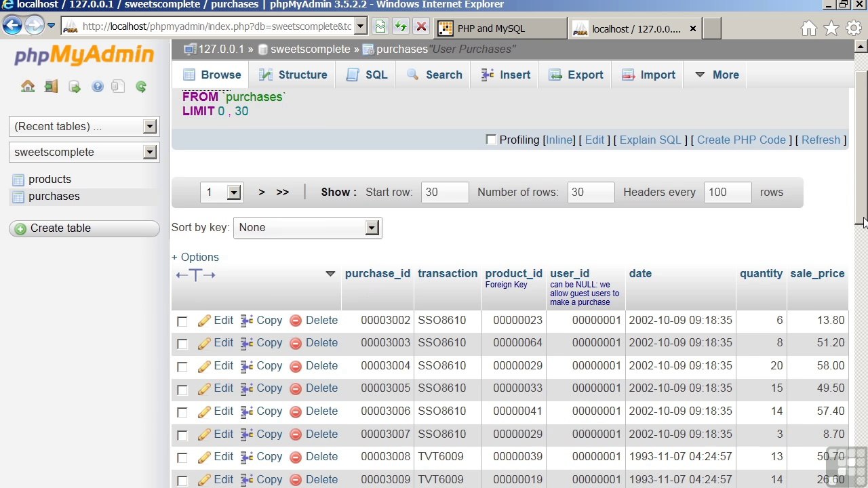Open the Sort by key dropdown
Image resolution: width=868 pixels, height=488 pixels.
307,228
